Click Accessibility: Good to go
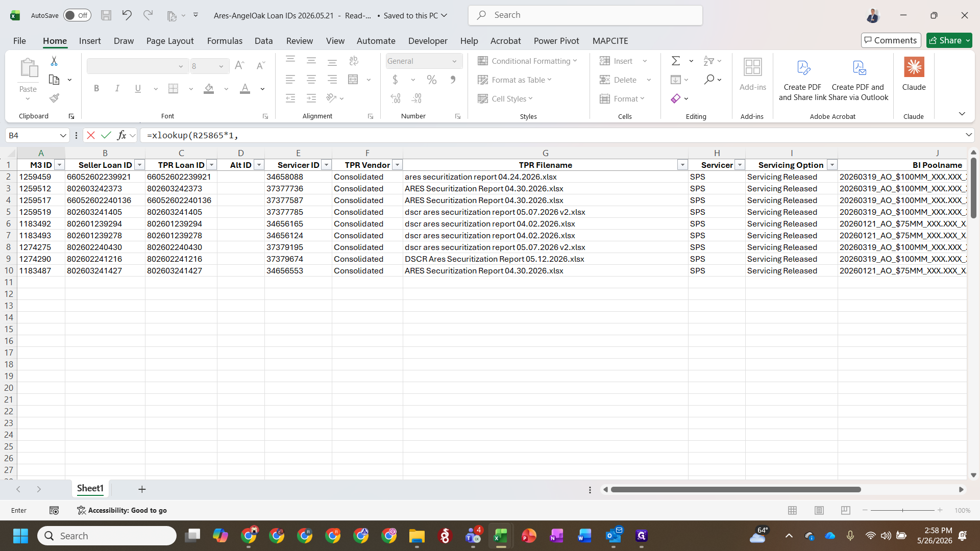Viewport: 980px width, 551px height. coord(122,510)
